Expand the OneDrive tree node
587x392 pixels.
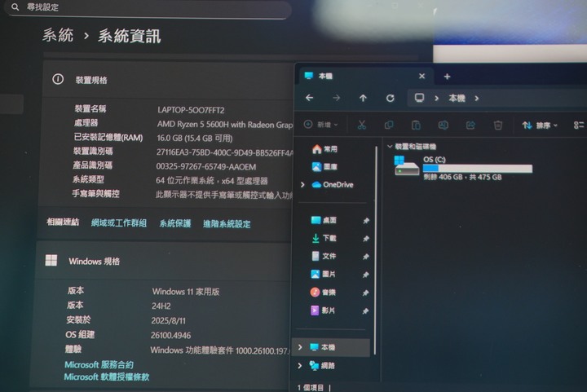point(302,184)
